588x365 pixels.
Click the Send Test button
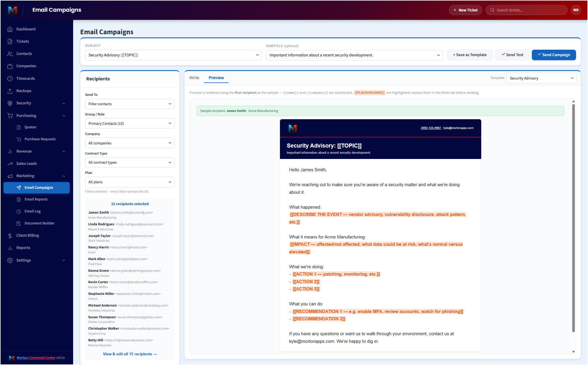(512, 55)
